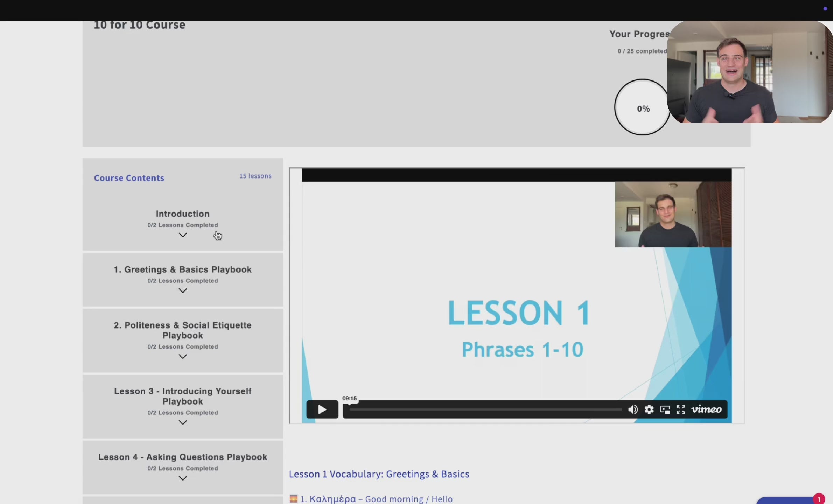Expand Introducing Yourself Playbook chevron

click(x=183, y=422)
